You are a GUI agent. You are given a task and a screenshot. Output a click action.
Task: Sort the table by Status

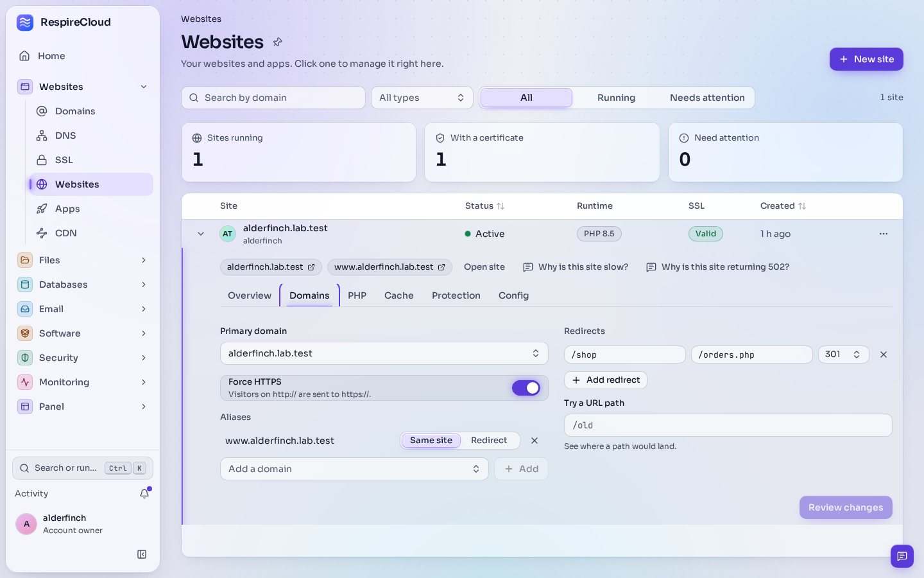[484, 206]
